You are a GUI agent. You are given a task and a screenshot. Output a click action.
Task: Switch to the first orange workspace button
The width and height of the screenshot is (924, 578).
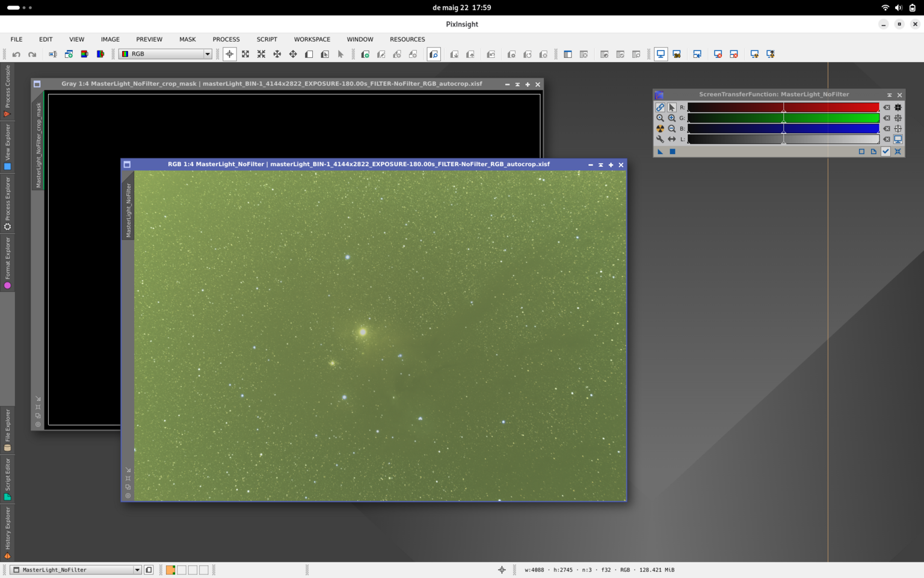click(170, 570)
